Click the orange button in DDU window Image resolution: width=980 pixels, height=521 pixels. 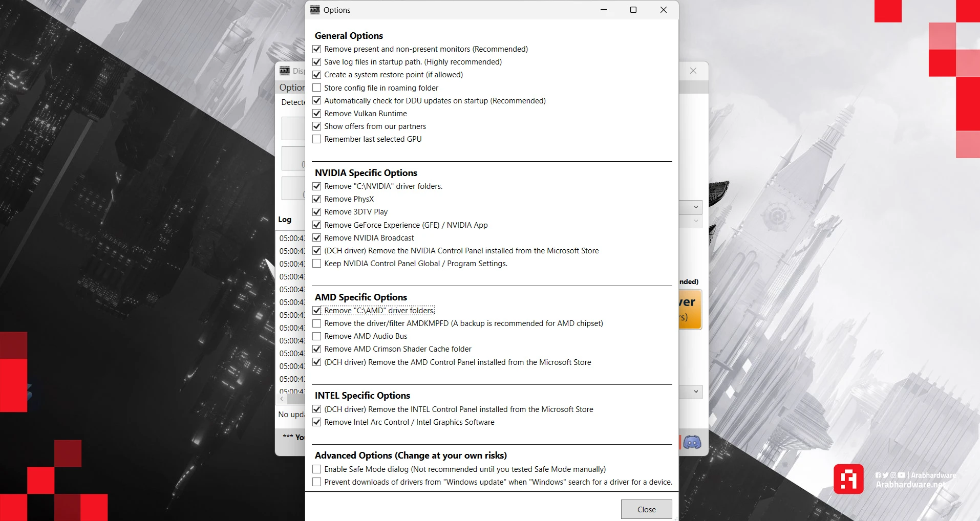690,309
